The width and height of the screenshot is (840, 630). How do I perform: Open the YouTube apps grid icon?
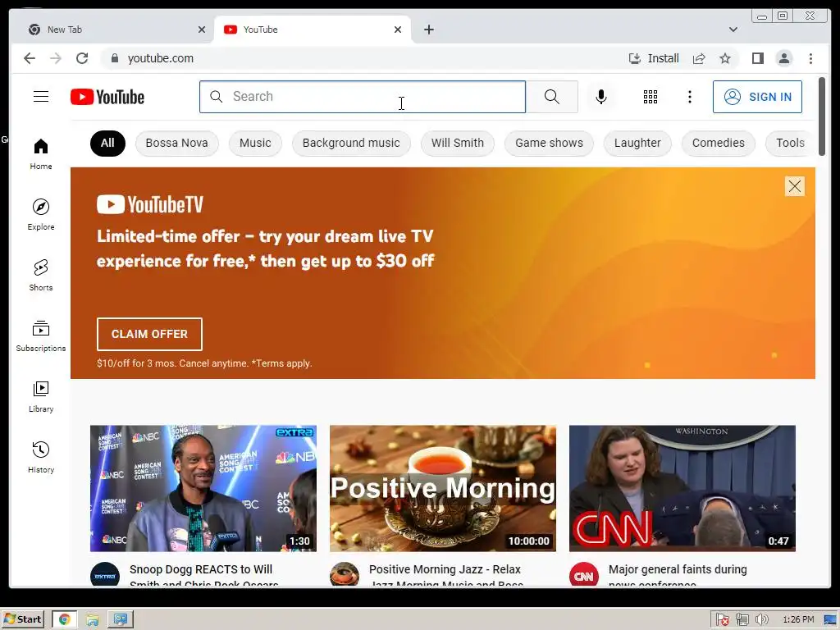(x=651, y=97)
